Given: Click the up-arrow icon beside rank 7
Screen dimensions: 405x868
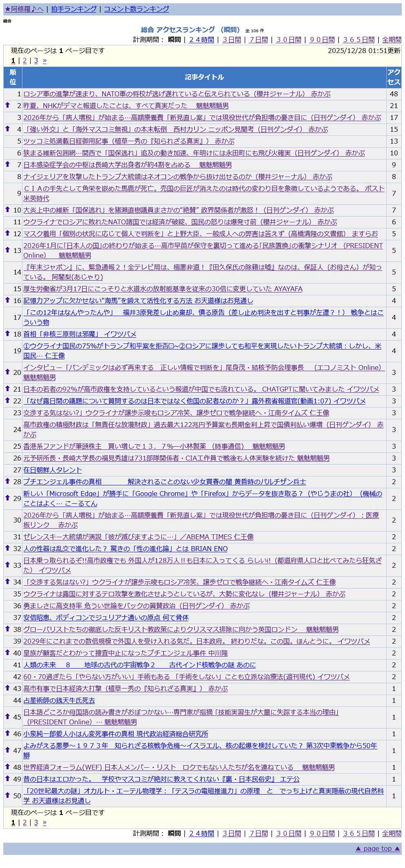Looking at the screenshot, I should (7, 164).
